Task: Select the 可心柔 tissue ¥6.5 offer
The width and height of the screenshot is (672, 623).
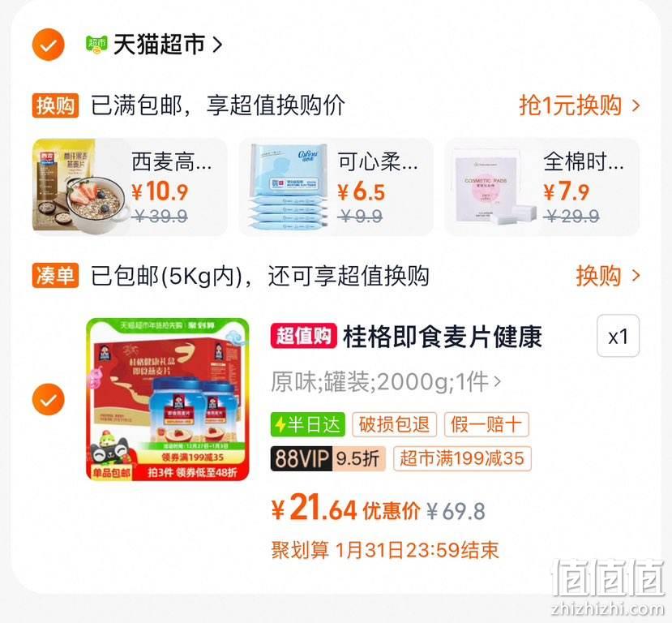Action: (x=336, y=187)
